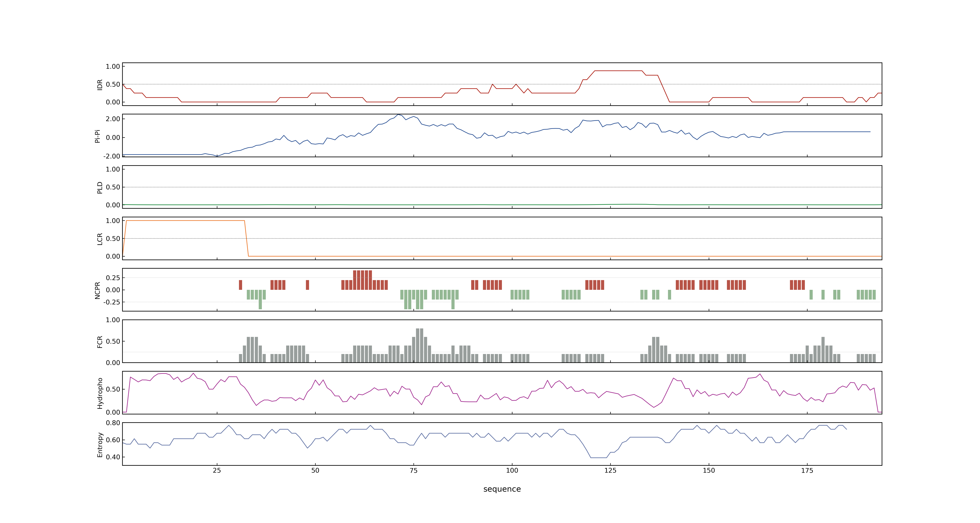
Task: Click the 'IDR' y-axis label
Action: 100,85
